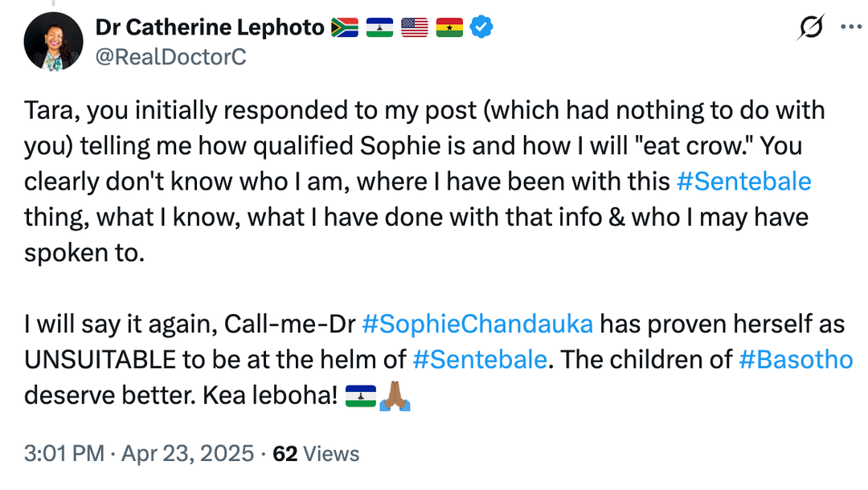
Task: Click the word "UNSUITABLE" in the tweet
Action: 96,360
